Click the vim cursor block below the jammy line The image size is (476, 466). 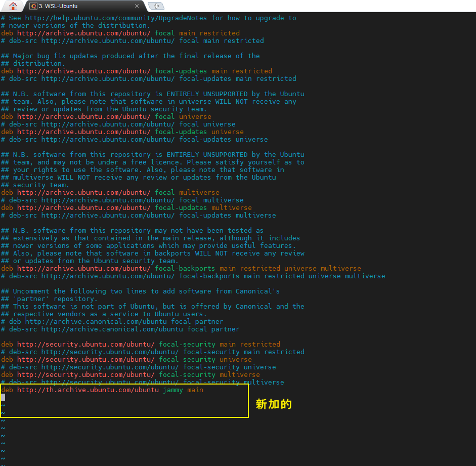point(3,397)
